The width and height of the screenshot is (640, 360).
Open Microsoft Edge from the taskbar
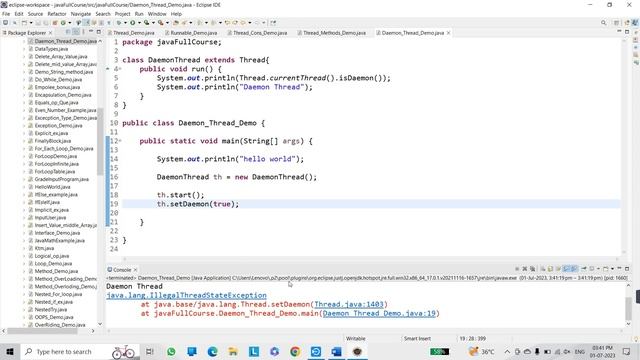pyautogui.click(x=212, y=351)
